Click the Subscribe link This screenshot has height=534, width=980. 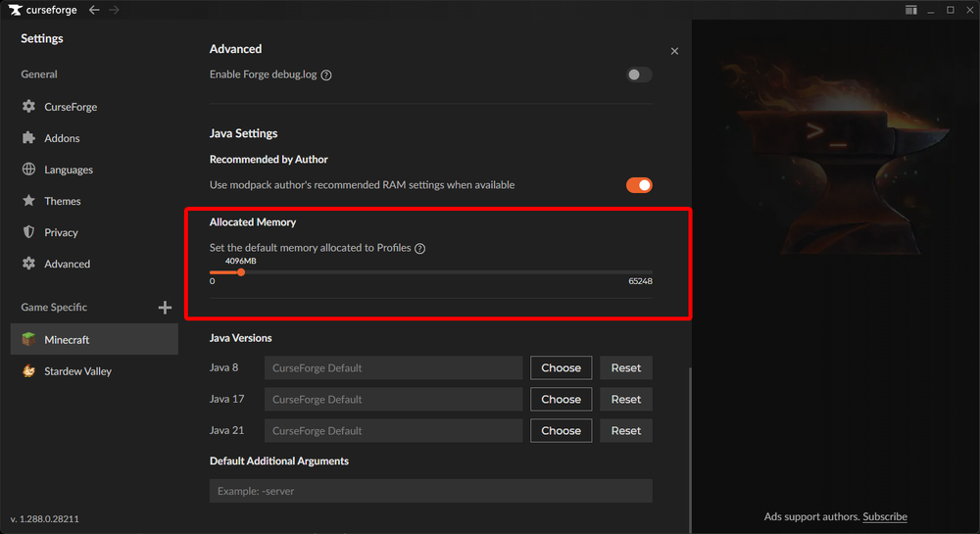884,516
